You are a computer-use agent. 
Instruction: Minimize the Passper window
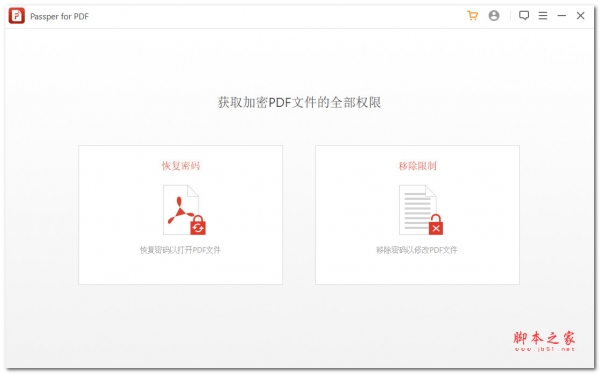(562, 16)
